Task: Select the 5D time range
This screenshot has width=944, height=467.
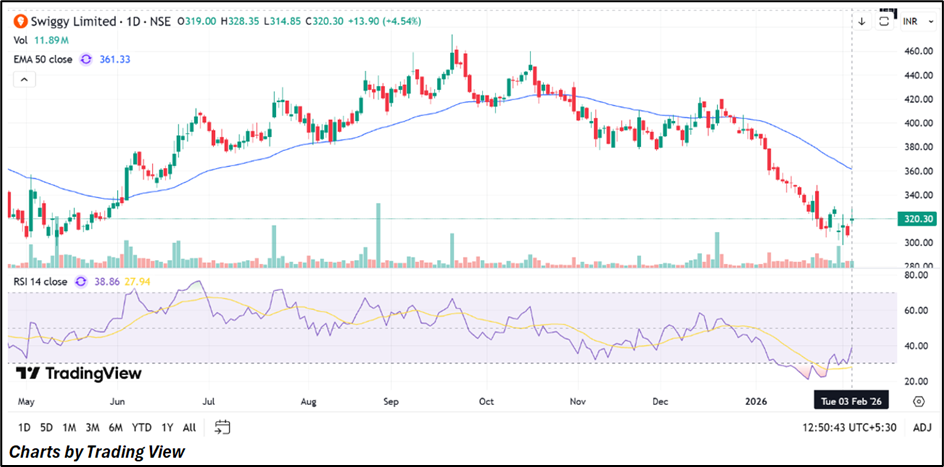Action: (49, 427)
